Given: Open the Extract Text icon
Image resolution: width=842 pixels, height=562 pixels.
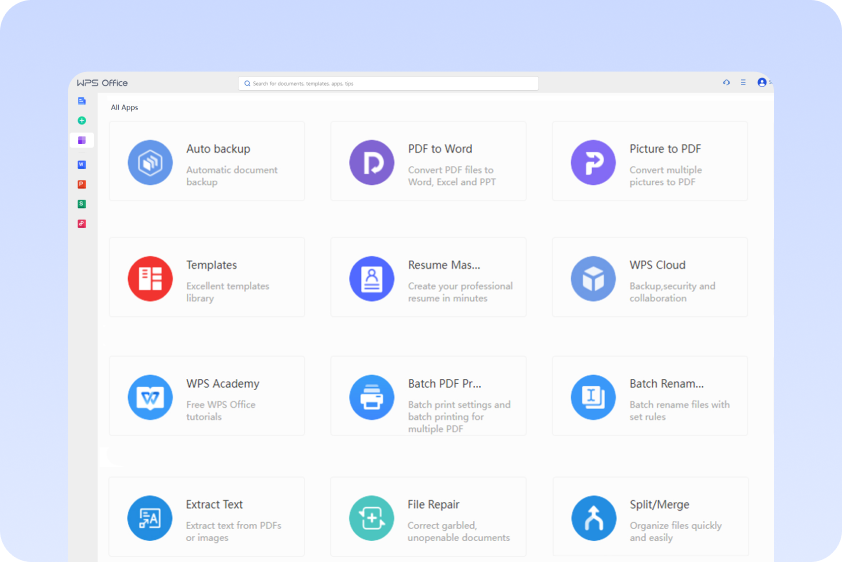Looking at the screenshot, I should coord(150,518).
